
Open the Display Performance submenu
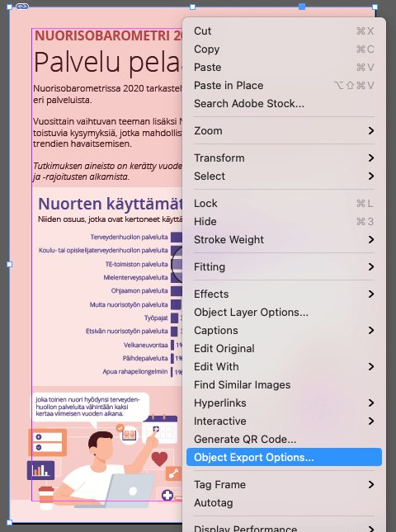click(x=284, y=528)
